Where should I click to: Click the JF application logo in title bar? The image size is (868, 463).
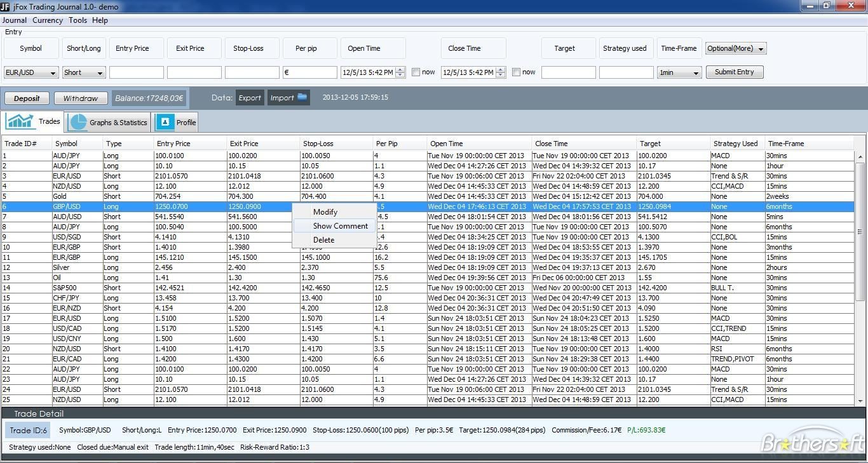coord(5,6)
